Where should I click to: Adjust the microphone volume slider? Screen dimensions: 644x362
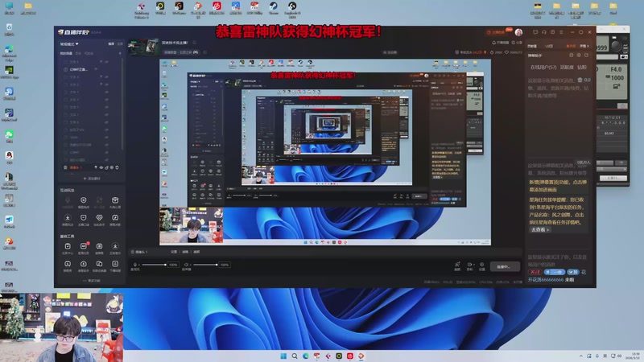point(153,265)
